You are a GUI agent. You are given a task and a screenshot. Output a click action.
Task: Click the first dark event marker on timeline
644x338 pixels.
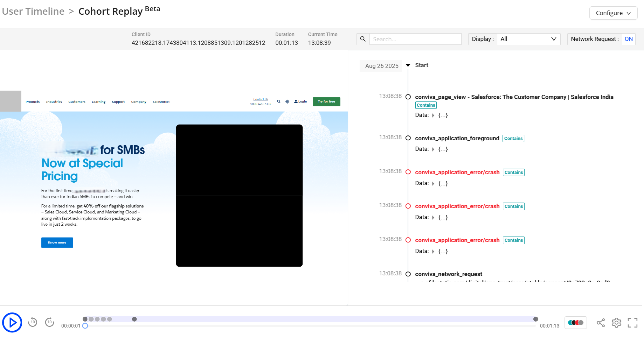tap(85, 319)
